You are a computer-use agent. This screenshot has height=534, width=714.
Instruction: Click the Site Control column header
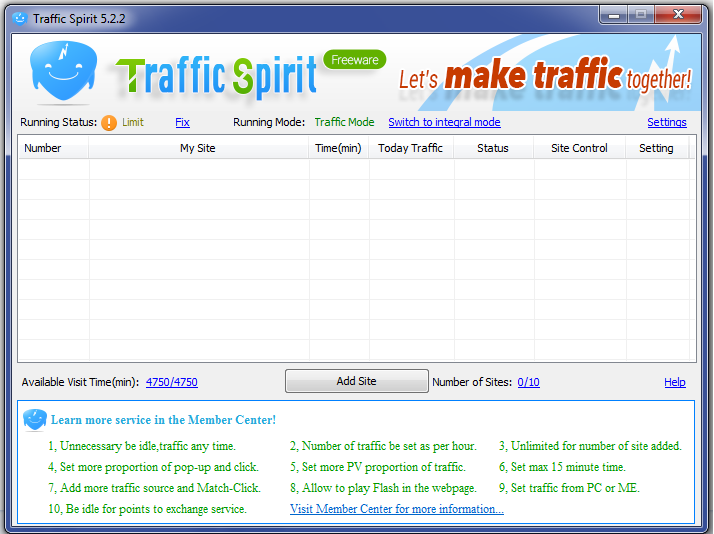579,148
